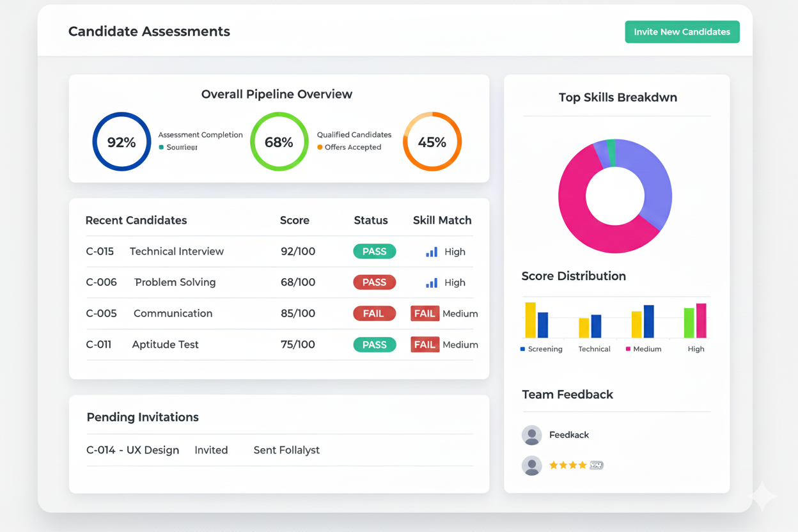This screenshot has height=532, width=798.
Task: Click the four-star rating in Team Feedback
Action: tap(568, 465)
